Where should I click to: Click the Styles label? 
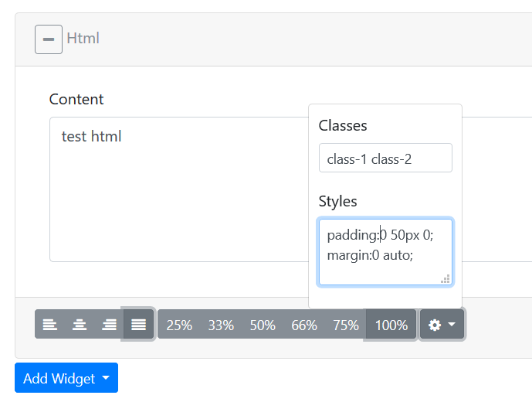[x=337, y=201]
